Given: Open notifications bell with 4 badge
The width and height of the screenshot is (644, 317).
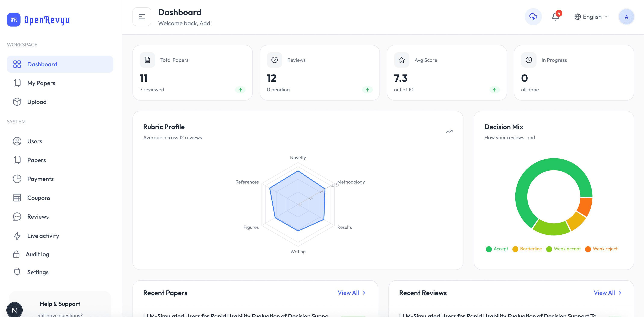Looking at the screenshot, I should click(556, 16).
